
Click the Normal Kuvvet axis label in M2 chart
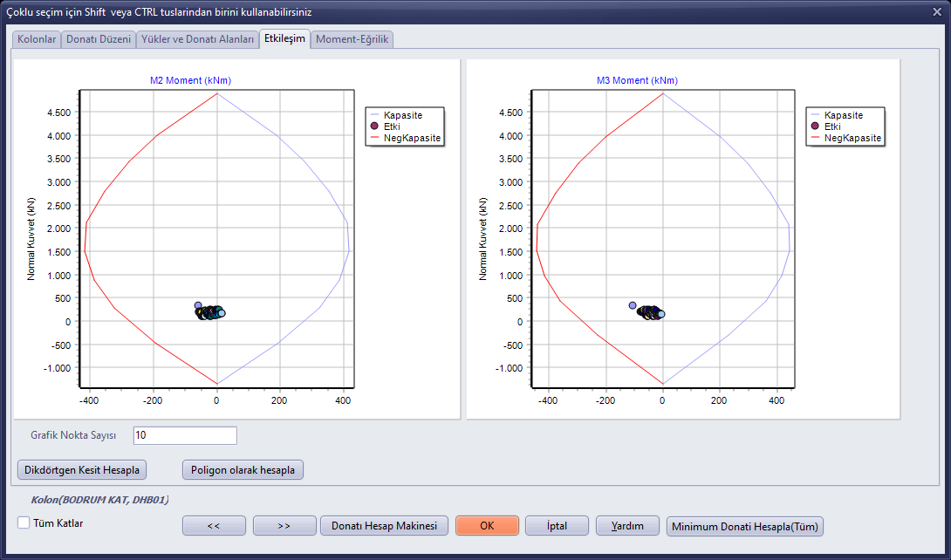tap(31, 239)
